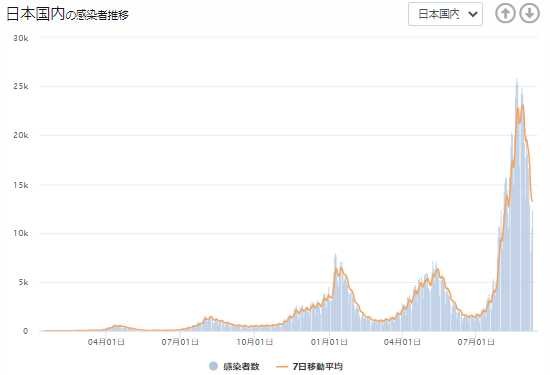Select the second 07月01日 x-axis label
The width and height of the screenshot is (550, 375).
tap(476, 342)
